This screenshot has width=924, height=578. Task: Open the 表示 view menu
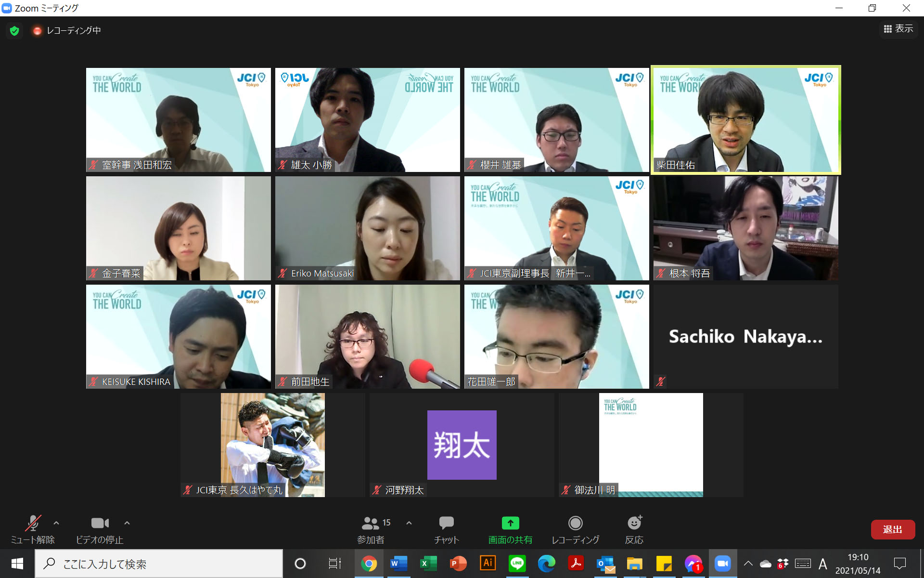tap(898, 29)
